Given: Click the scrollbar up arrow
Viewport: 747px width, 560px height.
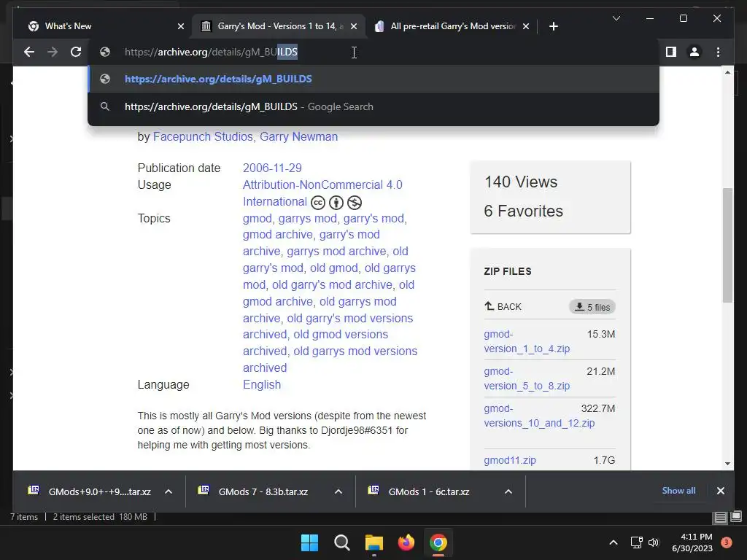Looking at the screenshot, I should point(727,72).
